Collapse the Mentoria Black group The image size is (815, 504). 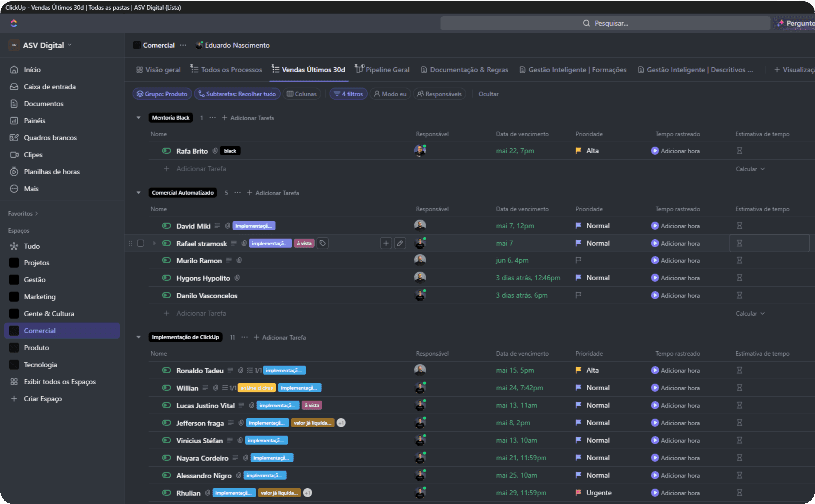pos(139,118)
